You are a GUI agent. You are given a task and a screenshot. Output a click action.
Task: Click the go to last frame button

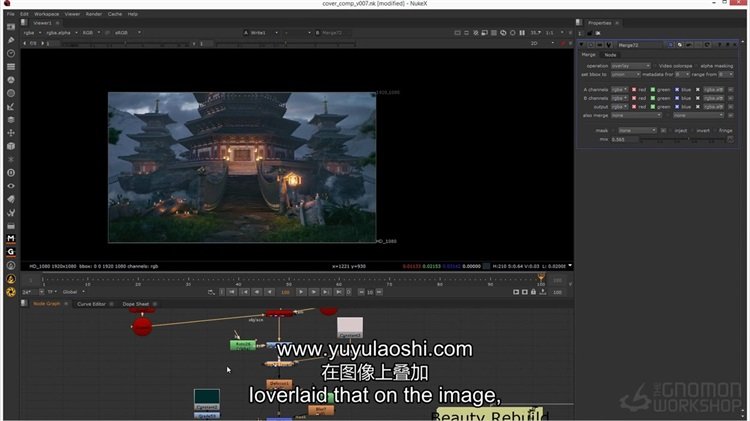pos(339,292)
